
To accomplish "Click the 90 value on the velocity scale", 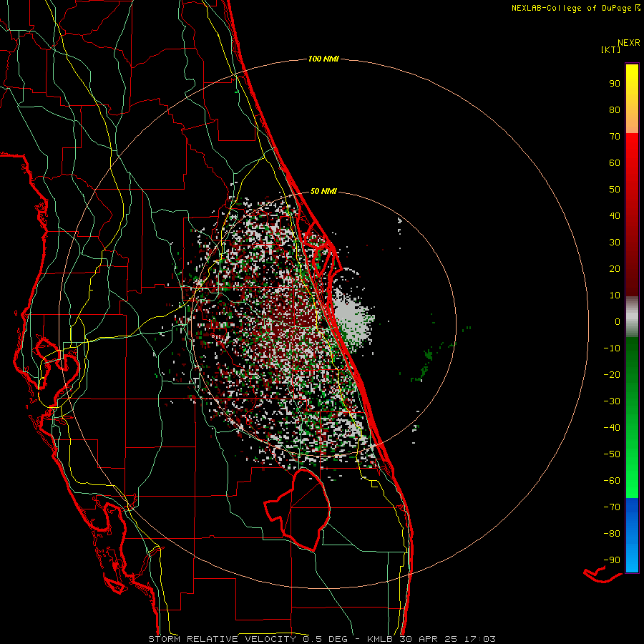I will pos(615,84).
